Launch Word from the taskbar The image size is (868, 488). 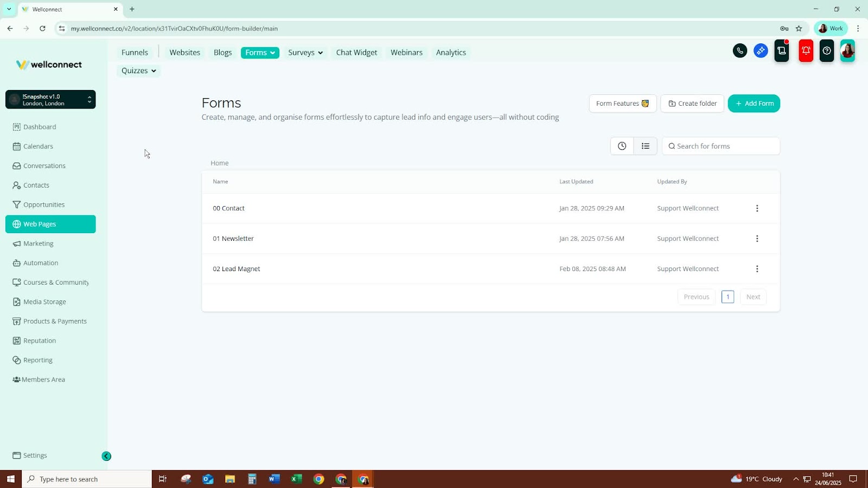(274, 479)
